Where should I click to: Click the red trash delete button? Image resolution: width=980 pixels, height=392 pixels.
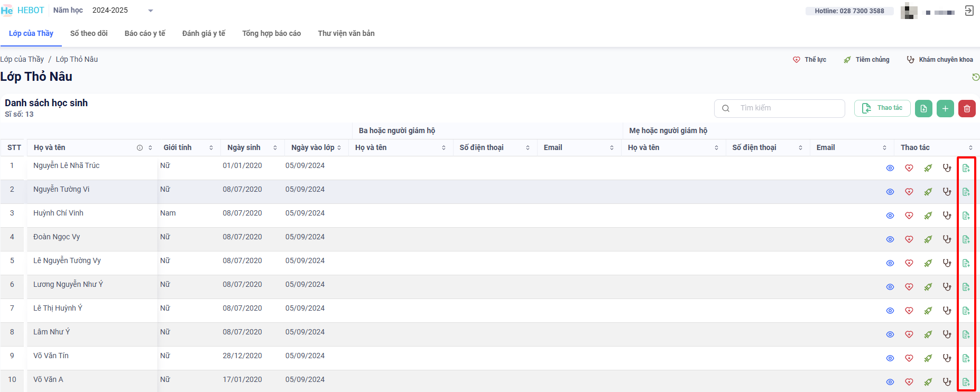point(967,108)
